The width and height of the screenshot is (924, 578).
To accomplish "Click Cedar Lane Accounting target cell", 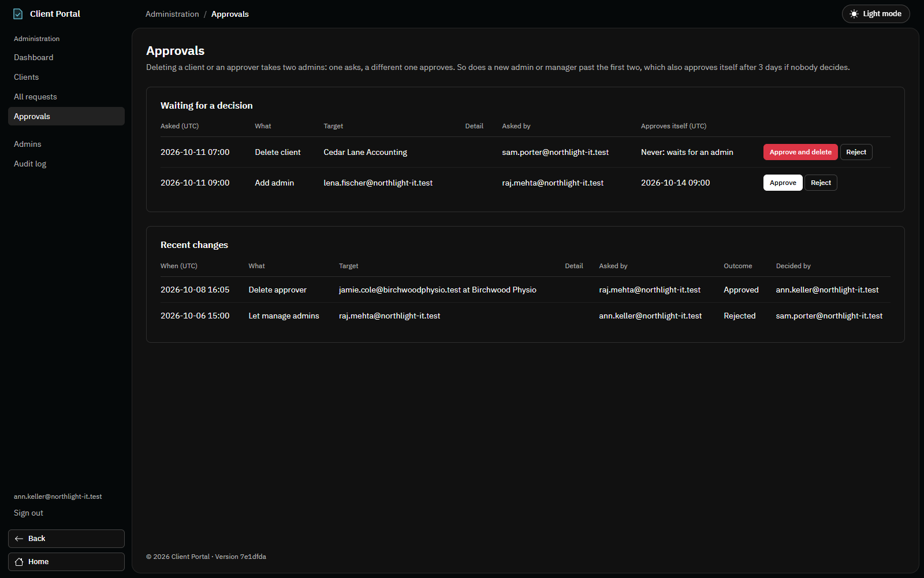I will 365,152.
